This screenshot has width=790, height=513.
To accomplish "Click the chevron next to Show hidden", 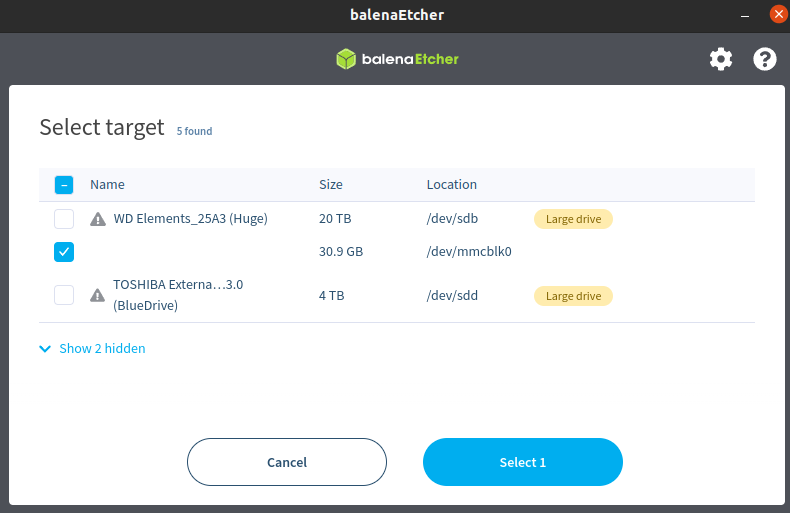I will [x=45, y=349].
